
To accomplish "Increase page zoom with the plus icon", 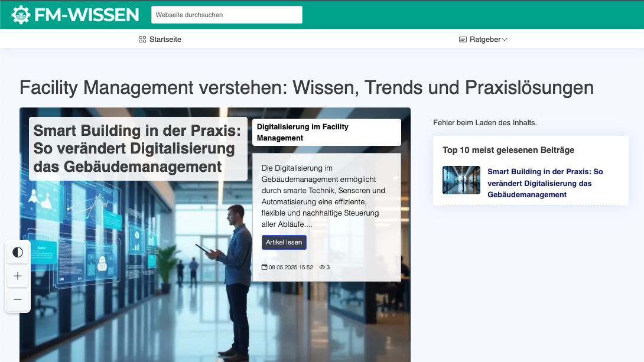I will pos(18,276).
